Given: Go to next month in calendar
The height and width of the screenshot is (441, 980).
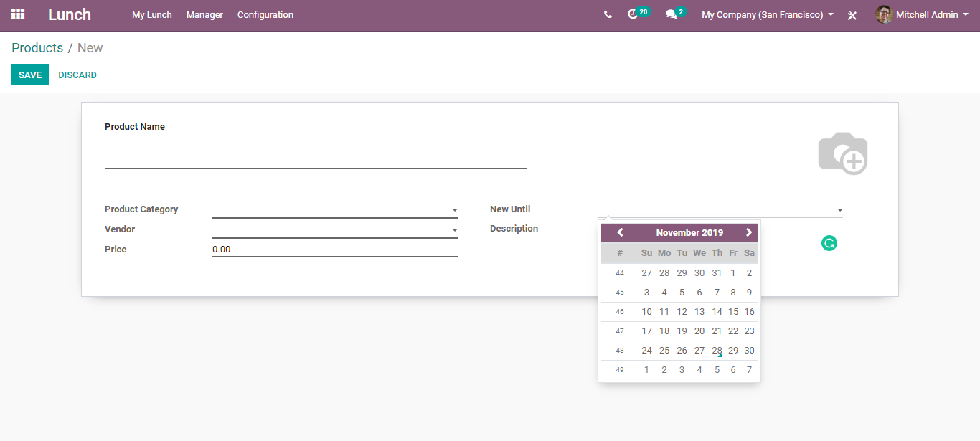Looking at the screenshot, I should point(749,232).
